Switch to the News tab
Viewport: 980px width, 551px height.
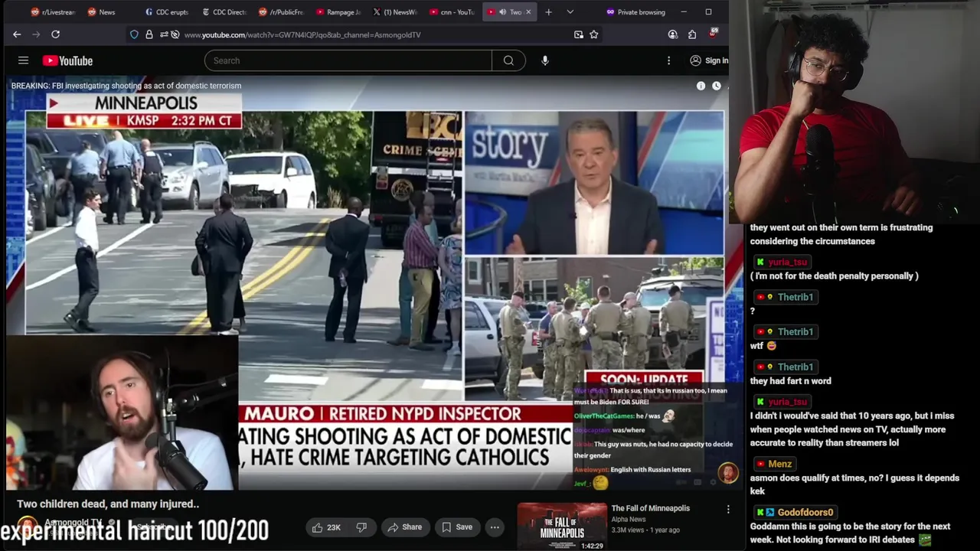107,12
